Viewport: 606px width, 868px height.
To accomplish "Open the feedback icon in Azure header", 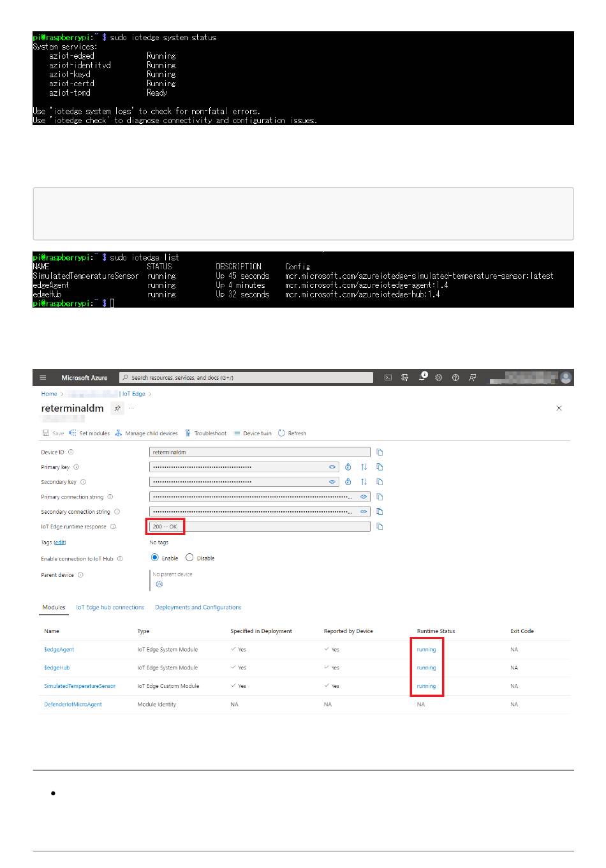I will 472,378.
